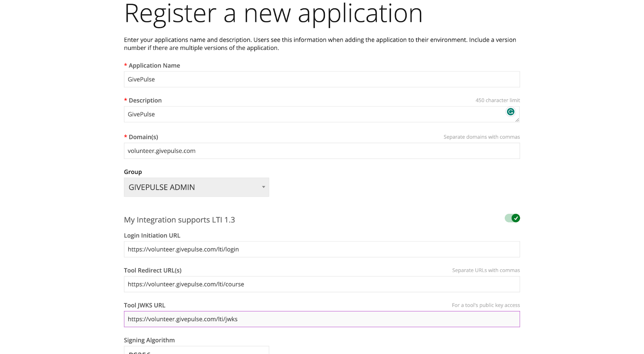Click the Tool JWKS URL field
This screenshot has width=644, height=354.
[322, 319]
